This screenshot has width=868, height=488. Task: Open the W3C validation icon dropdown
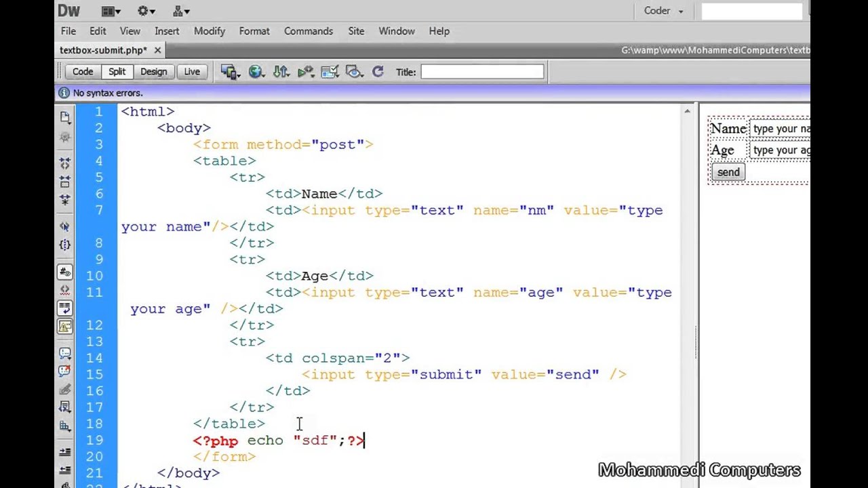click(305, 72)
